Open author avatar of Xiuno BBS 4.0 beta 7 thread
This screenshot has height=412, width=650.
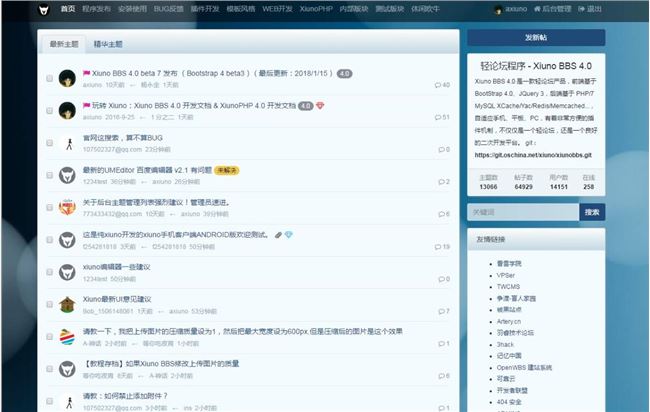click(67, 78)
